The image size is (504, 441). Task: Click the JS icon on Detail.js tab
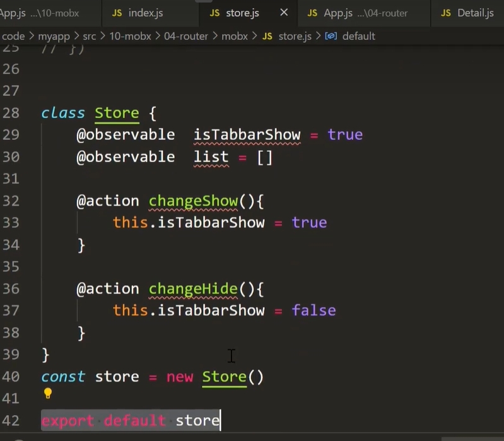point(446,13)
